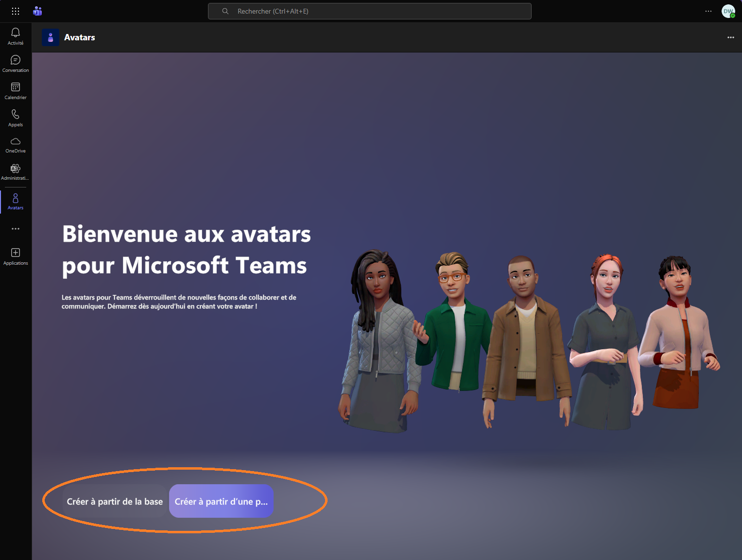Open the DW profile account menu
The image size is (742, 560).
coord(728,11)
